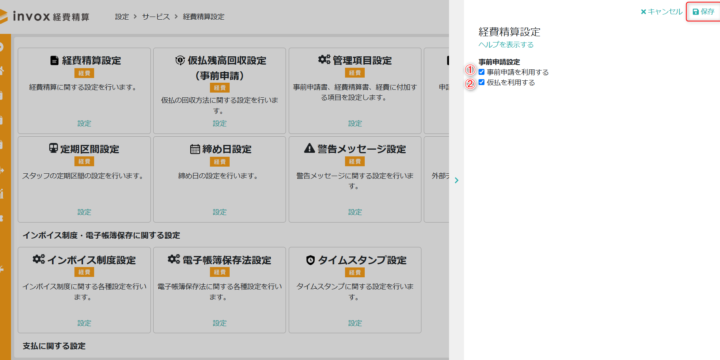Image resolution: width=720 pixels, height=360 pixels.
Task: Click the インボイス制度・電子帳簿保存に関する設定 heading
Action: click(101, 236)
